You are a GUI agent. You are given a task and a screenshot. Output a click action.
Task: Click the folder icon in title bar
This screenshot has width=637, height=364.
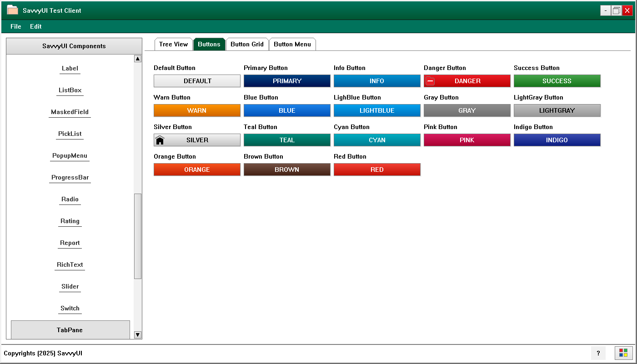[12, 10]
